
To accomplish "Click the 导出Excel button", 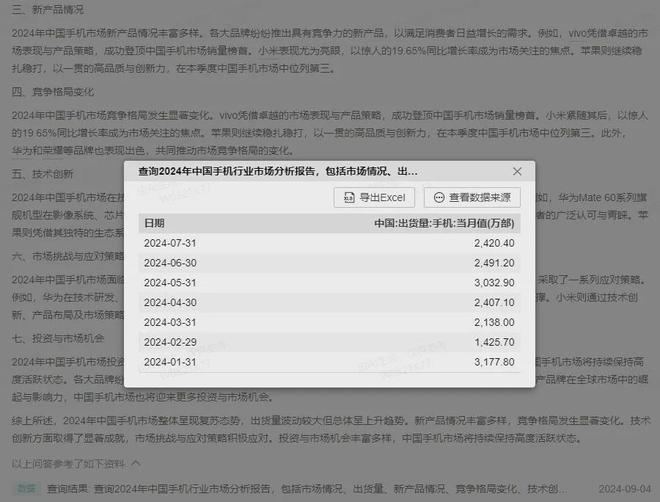I will [374, 197].
